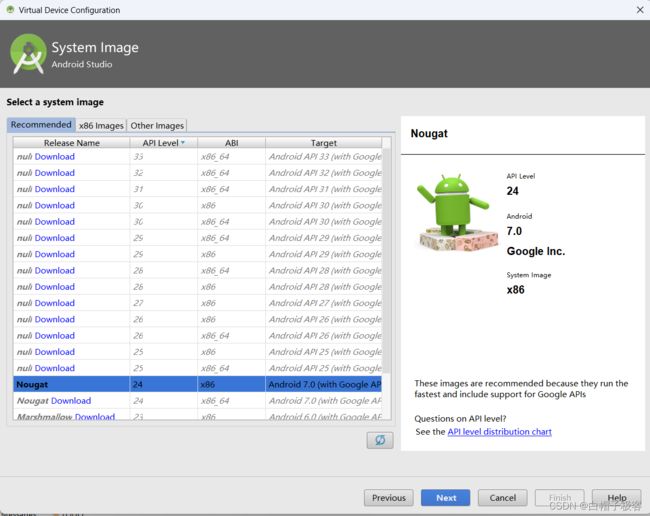
Task: Click the '7.0' Android version value
Action: click(x=514, y=231)
